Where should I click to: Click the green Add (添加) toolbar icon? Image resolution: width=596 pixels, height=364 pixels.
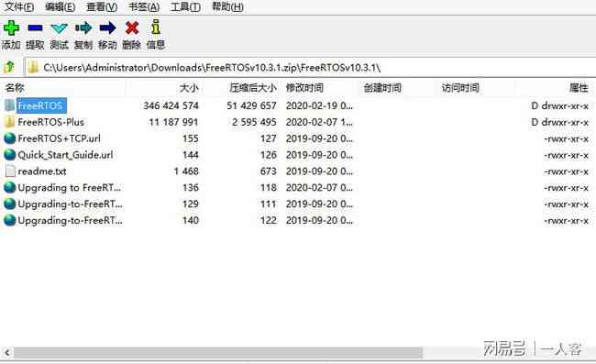coord(11,28)
